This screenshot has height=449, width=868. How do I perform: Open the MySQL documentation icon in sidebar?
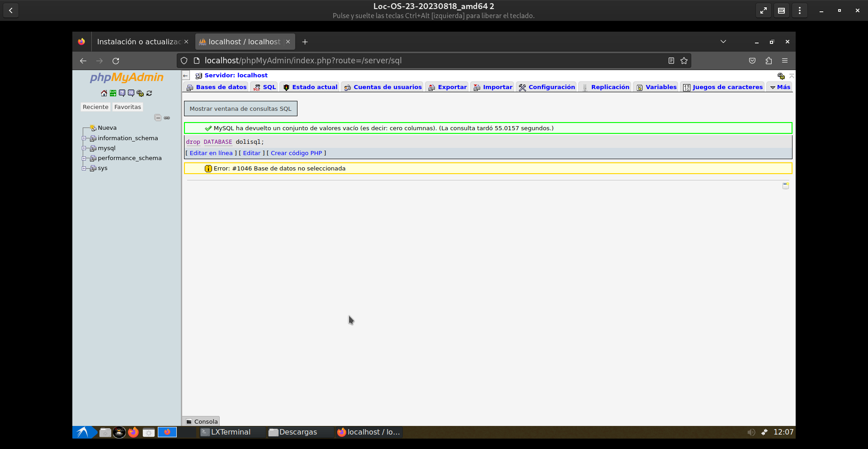(x=131, y=93)
